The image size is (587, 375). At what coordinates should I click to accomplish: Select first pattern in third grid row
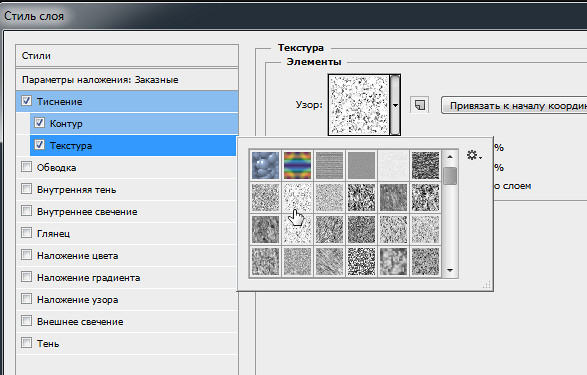click(265, 229)
